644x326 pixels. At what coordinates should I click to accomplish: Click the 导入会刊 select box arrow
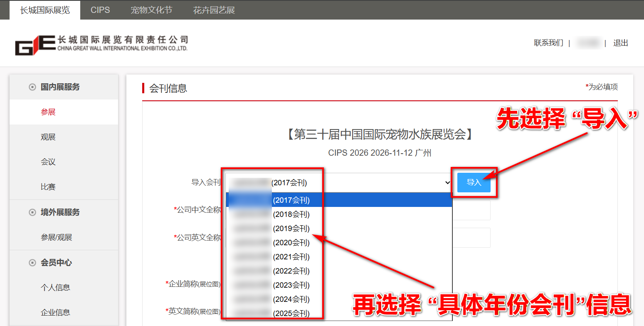[x=447, y=182]
